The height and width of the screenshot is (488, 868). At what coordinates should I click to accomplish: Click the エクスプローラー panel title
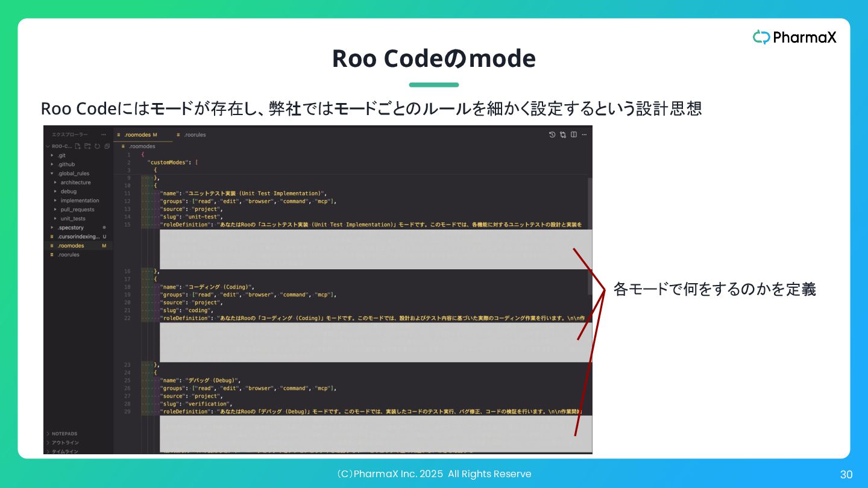coord(70,134)
